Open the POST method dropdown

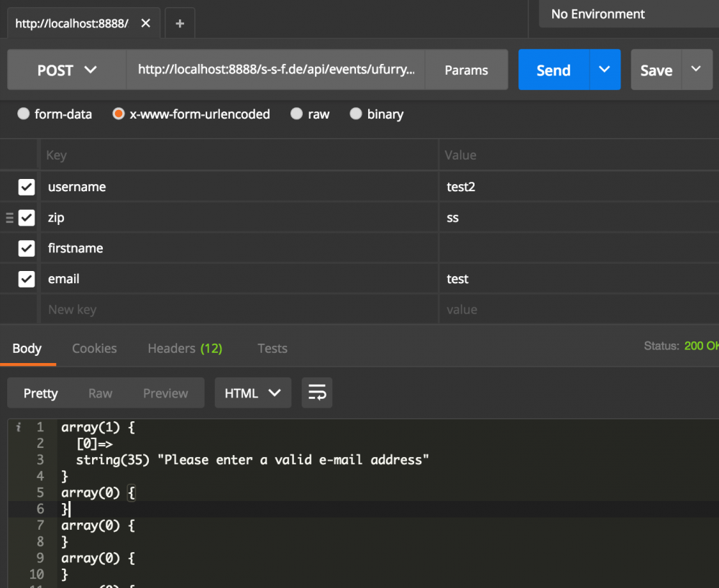point(67,70)
